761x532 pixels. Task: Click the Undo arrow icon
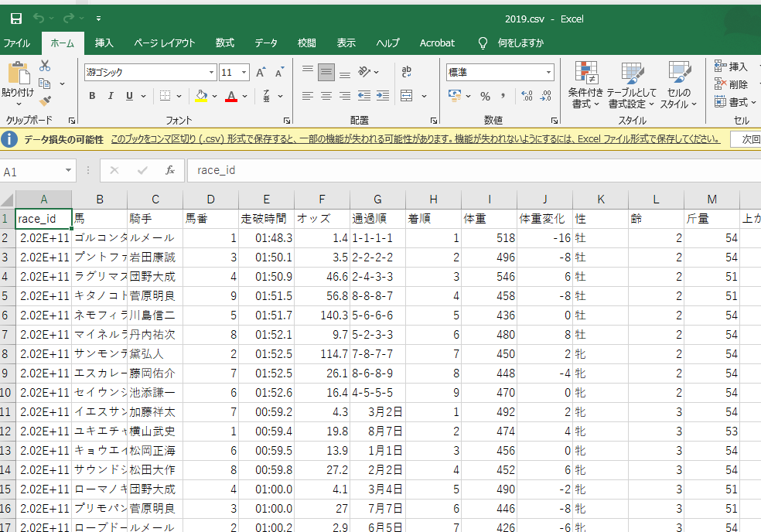pos(39,19)
